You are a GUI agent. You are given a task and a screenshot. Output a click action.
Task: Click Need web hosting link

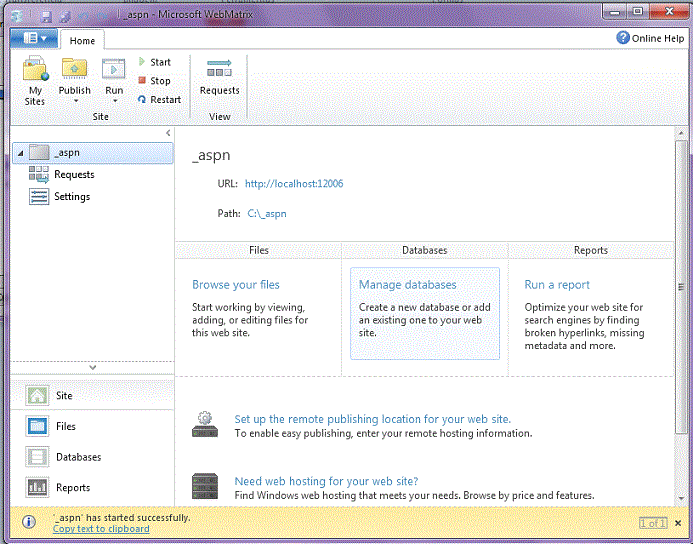click(326, 481)
